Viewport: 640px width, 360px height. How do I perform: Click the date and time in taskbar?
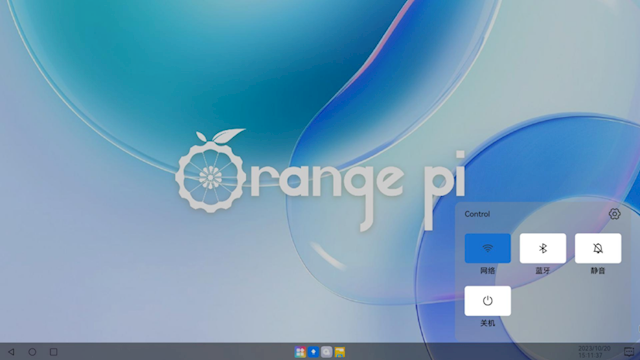pyautogui.click(x=594, y=352)
